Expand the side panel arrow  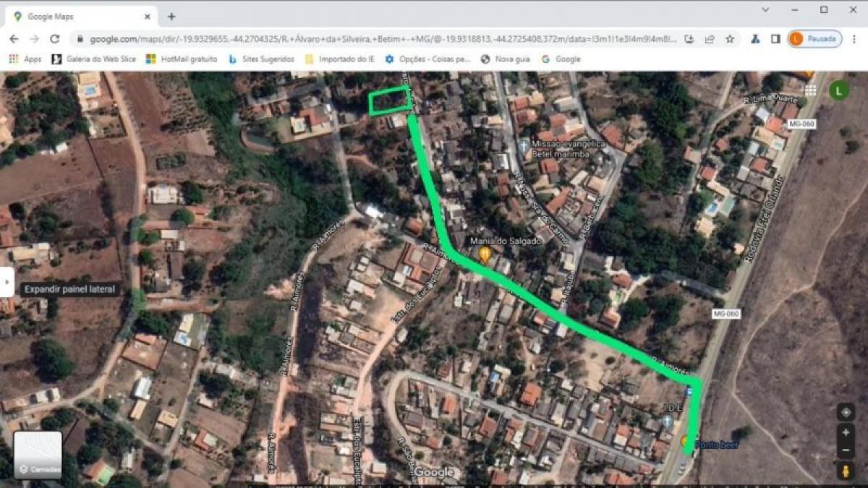pyautogui.click(x=6, y=282)
